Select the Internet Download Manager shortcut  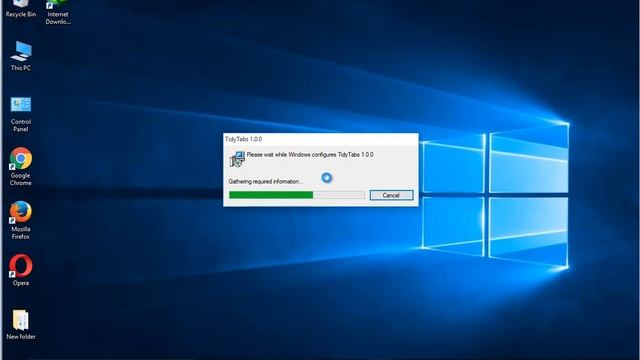tap(58, 12)
